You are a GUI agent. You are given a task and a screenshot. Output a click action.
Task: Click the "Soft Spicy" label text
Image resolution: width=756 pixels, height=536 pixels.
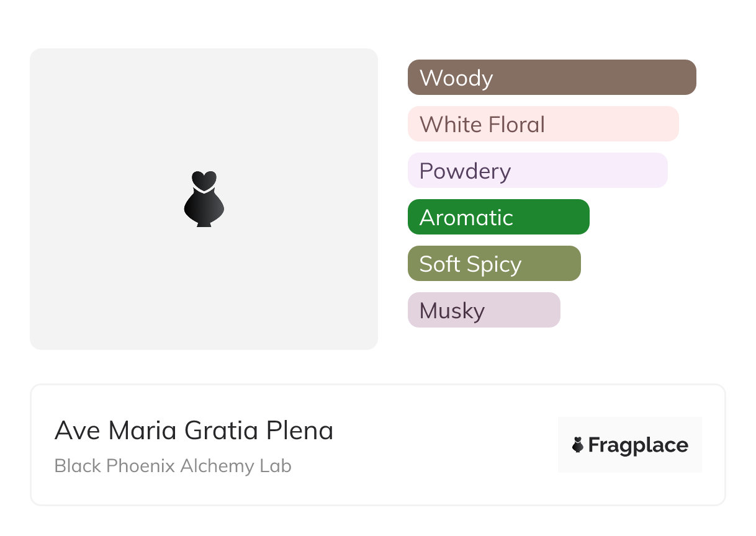tap(470, 264)
